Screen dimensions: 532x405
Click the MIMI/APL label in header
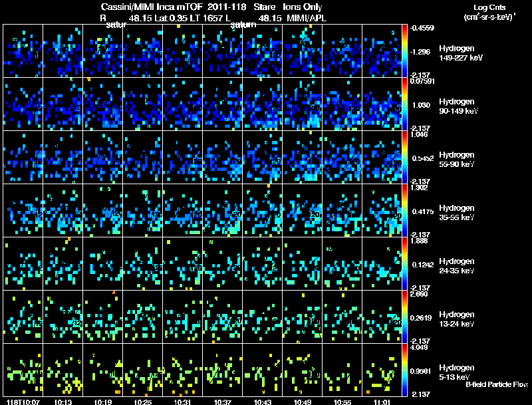(307, 18)
